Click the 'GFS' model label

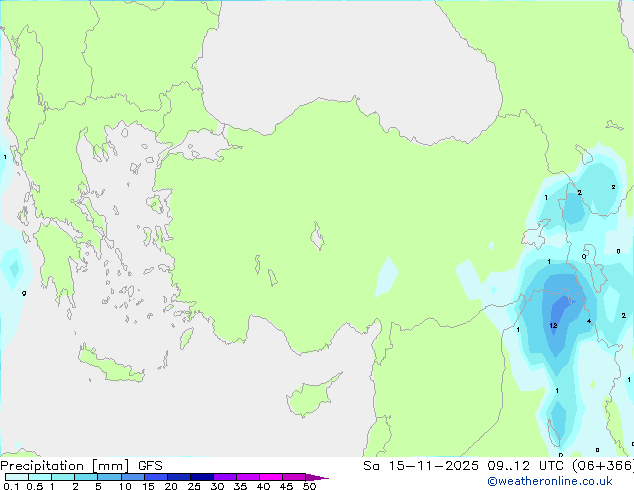click(150, 466)
